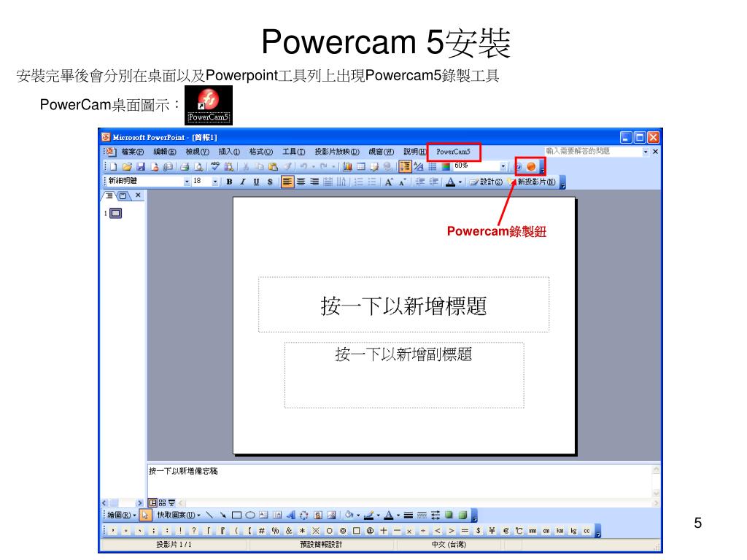
Task: Click the 輸入需要解答的問題 help input box
Action: click(x=592, y=152)
